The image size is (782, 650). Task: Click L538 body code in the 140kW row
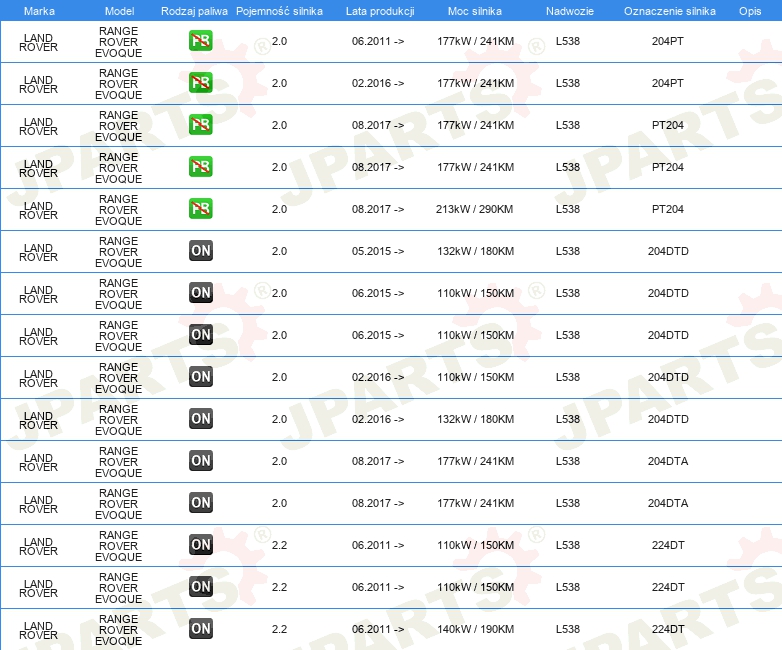pos(568,629)
